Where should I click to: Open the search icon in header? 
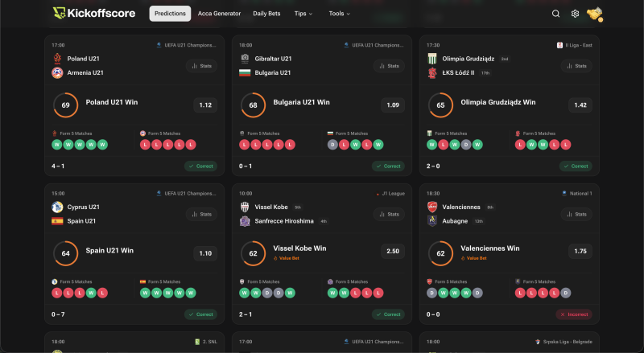click(555, 14)
